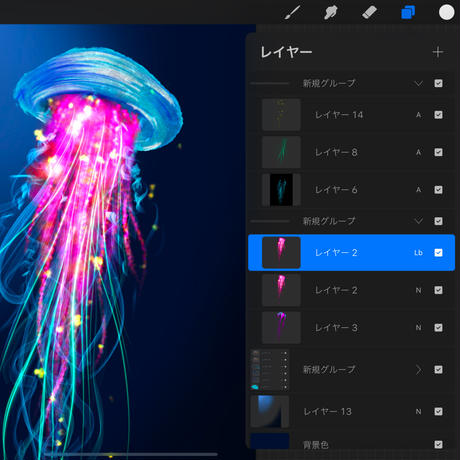Expand the collapsed 新規グループ arrow
This screenshot has height=460, width=460.
tap(418, 369)
